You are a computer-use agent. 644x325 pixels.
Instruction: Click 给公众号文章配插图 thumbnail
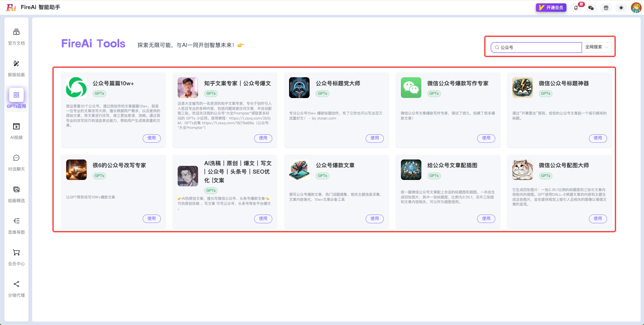pos(411,170)
